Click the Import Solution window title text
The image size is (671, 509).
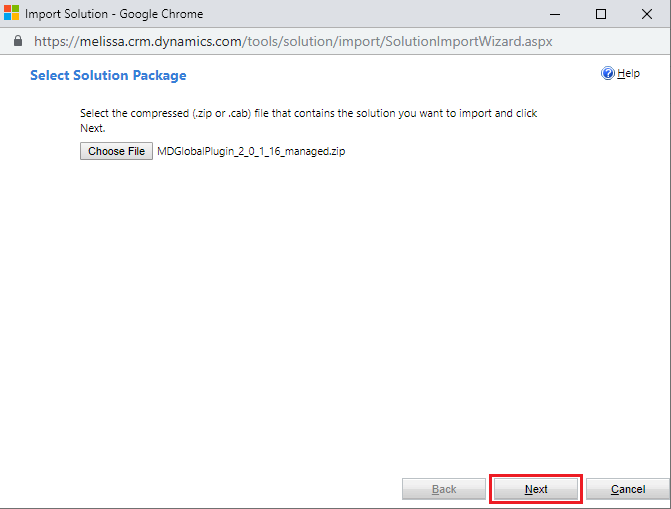pyautogui.click(x=114, y=14)
